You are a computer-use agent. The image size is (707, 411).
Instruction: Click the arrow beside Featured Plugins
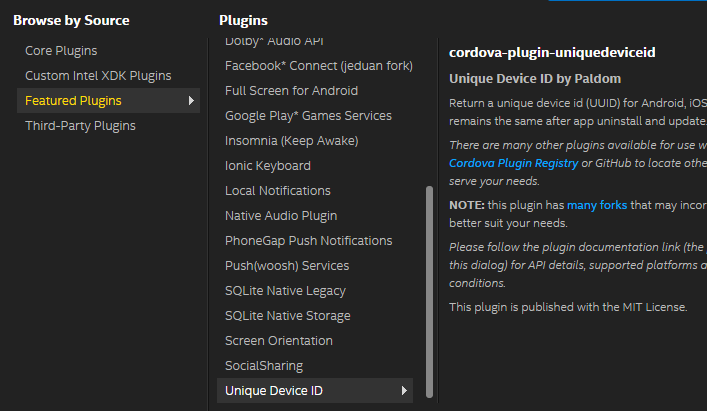pos(191,100)
